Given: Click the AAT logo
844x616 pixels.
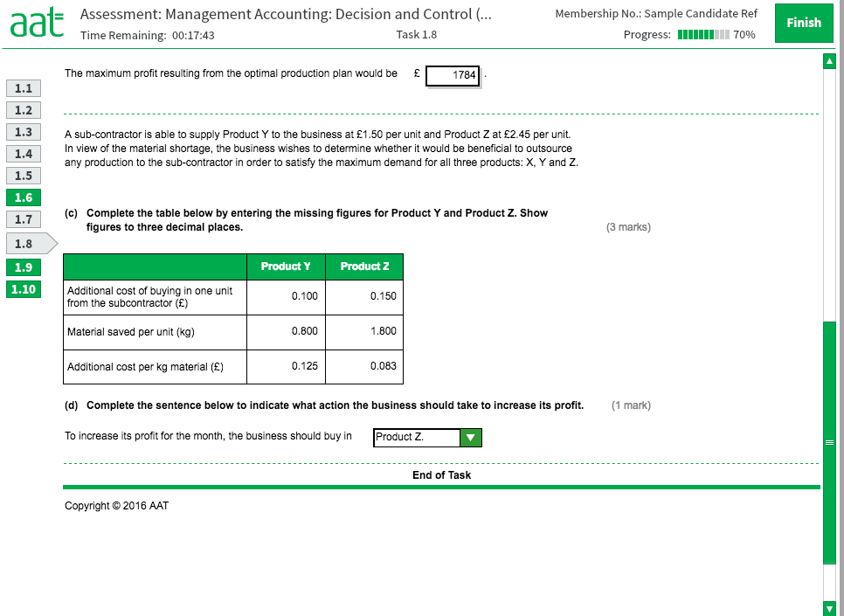Looking at the screenshot, I should [37, 23].
